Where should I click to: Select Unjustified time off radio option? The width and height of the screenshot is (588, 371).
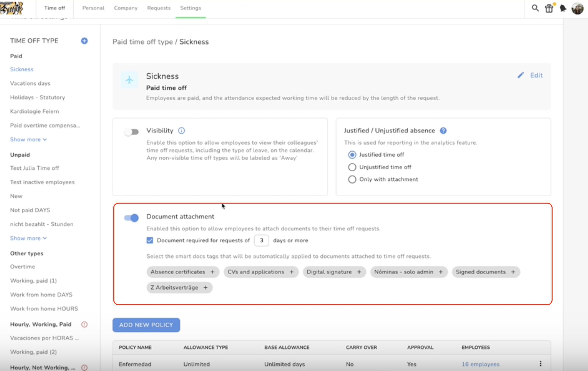(352, 167)
